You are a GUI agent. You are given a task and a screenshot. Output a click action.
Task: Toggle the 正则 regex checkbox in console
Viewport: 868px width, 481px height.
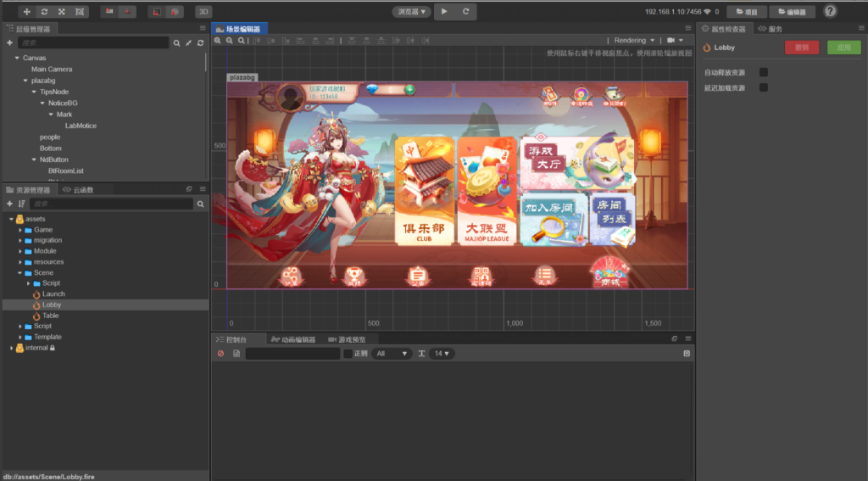pyautogui.click(x=348, y=353)
